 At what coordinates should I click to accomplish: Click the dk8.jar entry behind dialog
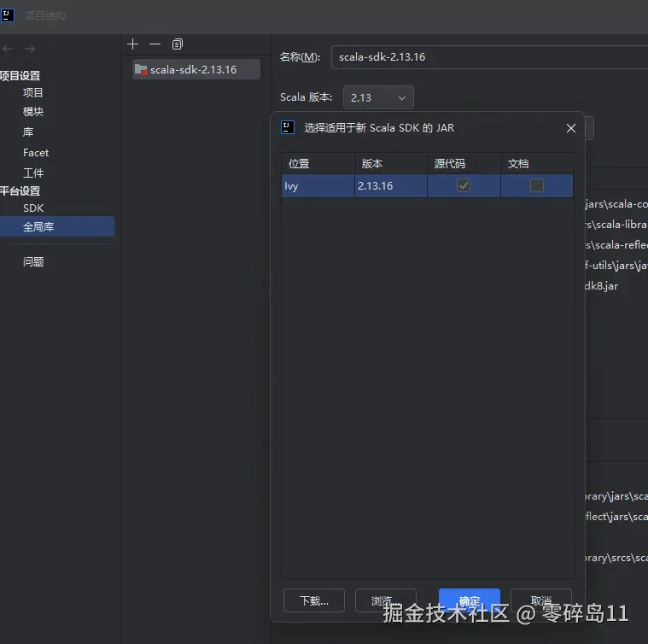[x=602, y=286]
